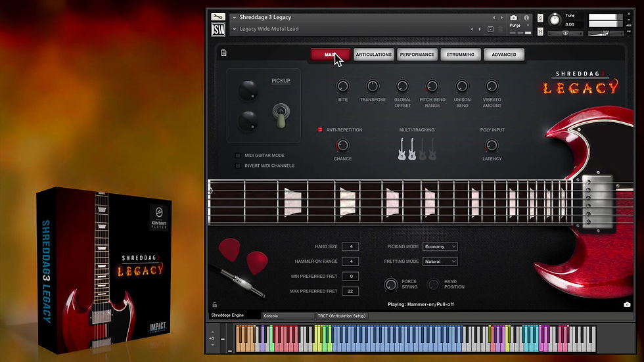Select the fourth multi-tracking guitar icon
Viewport: 644px width, 362px height.
coord(432,149)
